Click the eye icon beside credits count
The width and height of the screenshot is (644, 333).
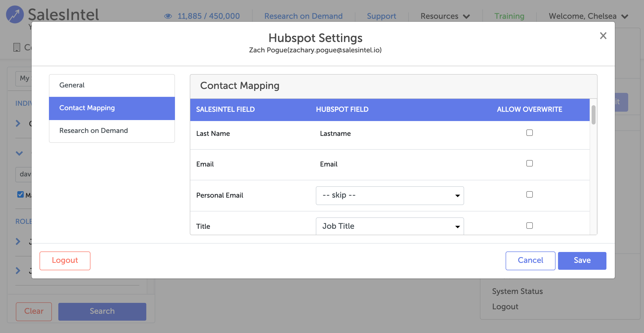click(168, 16)
